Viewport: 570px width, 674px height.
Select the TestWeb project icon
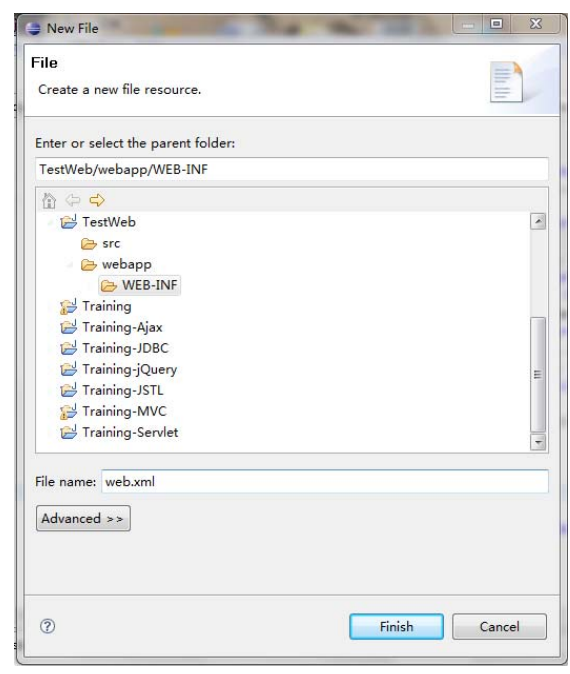coord(69,222)
